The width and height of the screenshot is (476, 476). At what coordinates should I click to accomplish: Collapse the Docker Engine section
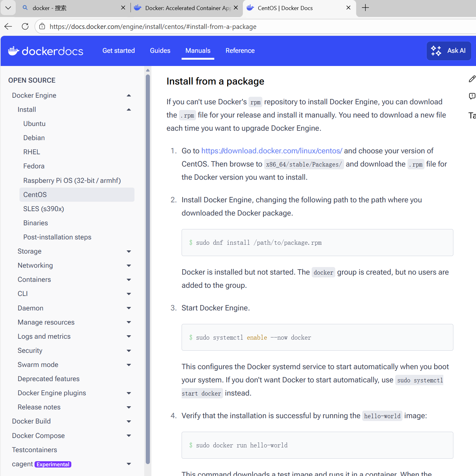coord(129,96)
